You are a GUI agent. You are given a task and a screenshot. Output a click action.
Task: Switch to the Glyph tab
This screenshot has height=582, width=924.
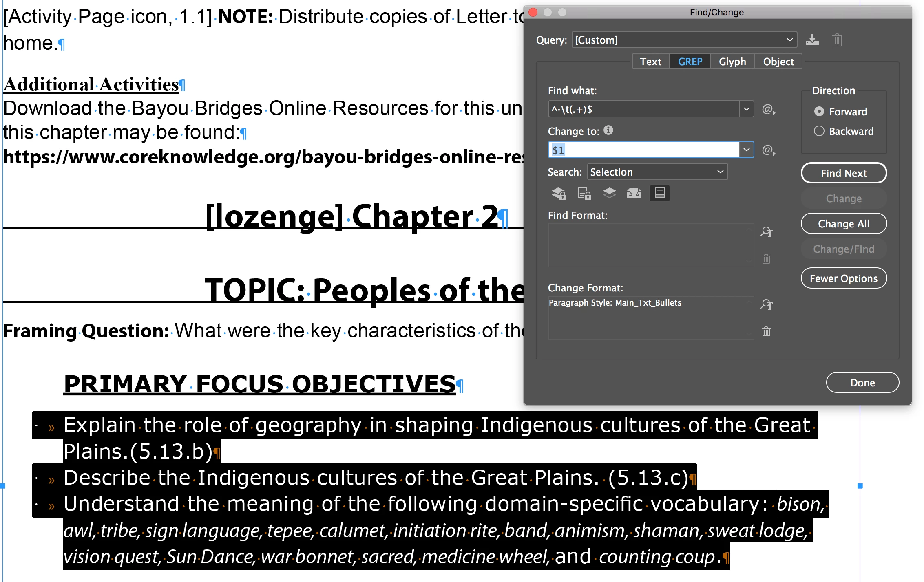point(732,62)
